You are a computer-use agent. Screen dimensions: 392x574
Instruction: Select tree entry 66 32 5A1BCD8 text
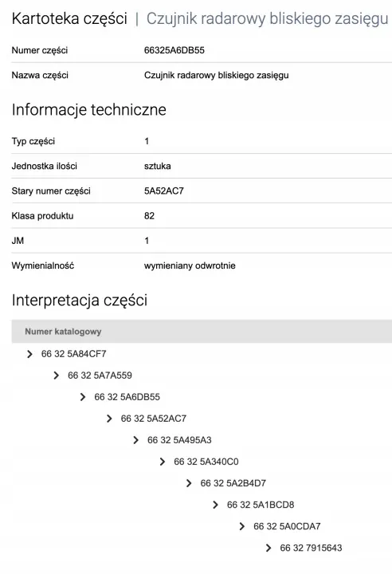pyautogui.click(x=261, y=505)
